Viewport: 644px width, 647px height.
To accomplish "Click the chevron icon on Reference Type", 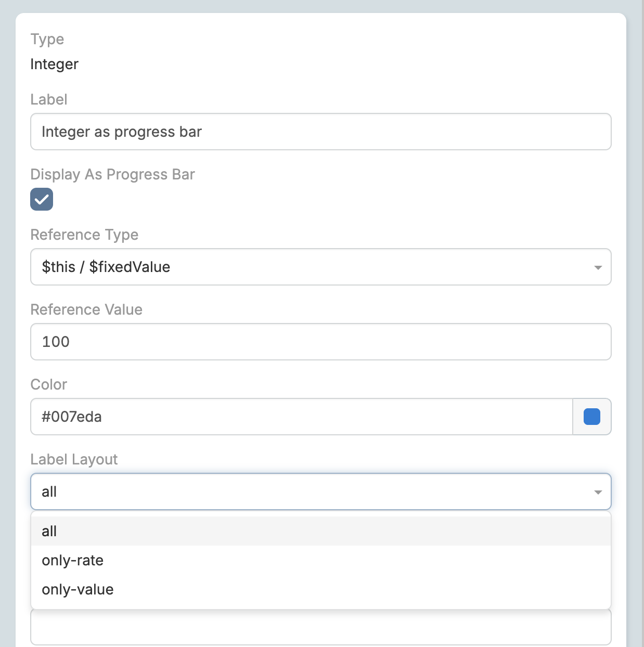I will pos(597,267).
